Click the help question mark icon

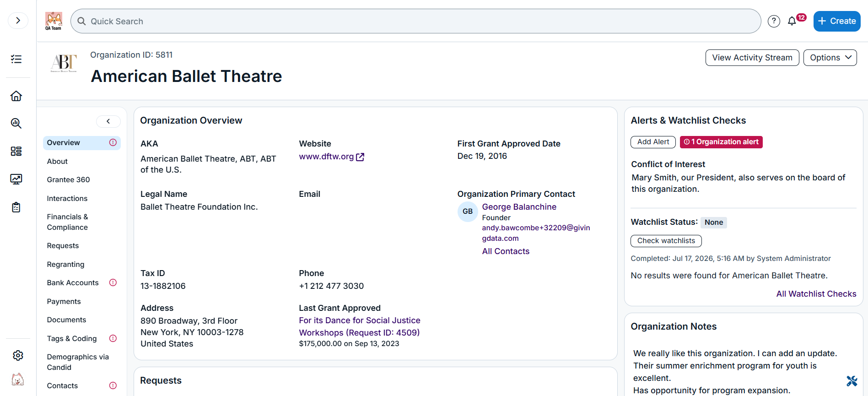pyautogui.click(x=774, y=21)
